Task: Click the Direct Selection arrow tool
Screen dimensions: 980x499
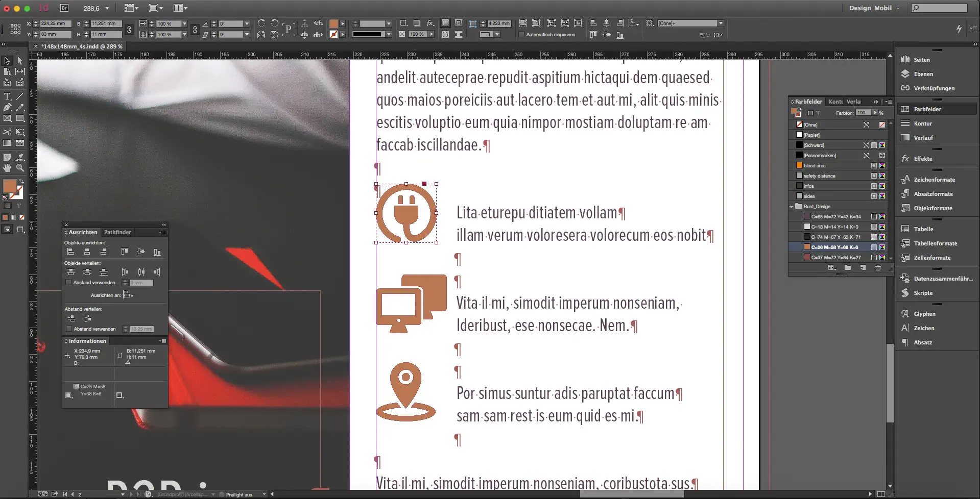Action: [20, 61]
